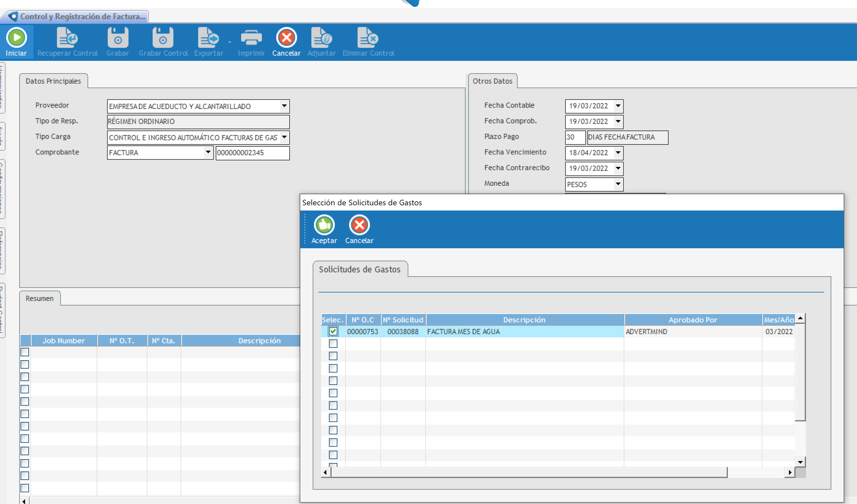Viewport: 857px width, 504px height.
Task: Check the first checkbox in Resumen grid
Action: coord(25,352)
